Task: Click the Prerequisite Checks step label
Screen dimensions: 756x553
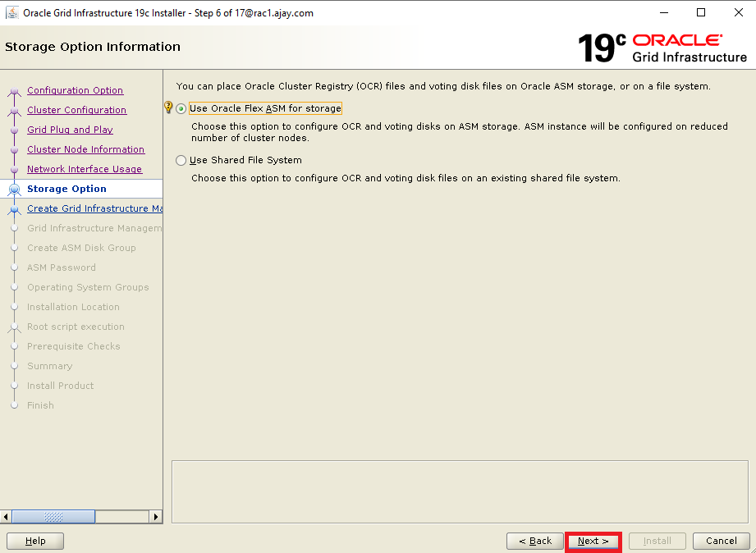Action: tap(74, 346)
